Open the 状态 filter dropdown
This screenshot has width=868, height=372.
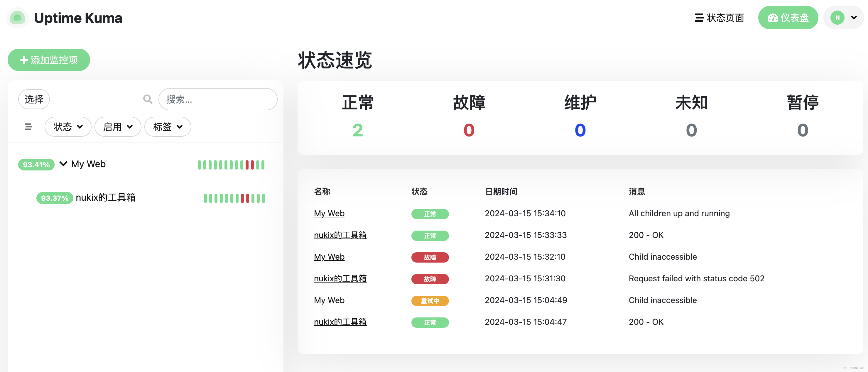(68, 127)
